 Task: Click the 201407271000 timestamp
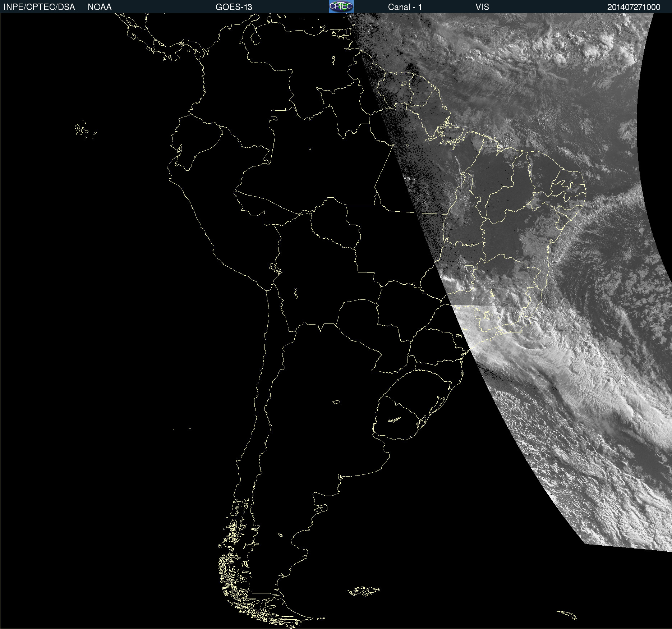634,7
